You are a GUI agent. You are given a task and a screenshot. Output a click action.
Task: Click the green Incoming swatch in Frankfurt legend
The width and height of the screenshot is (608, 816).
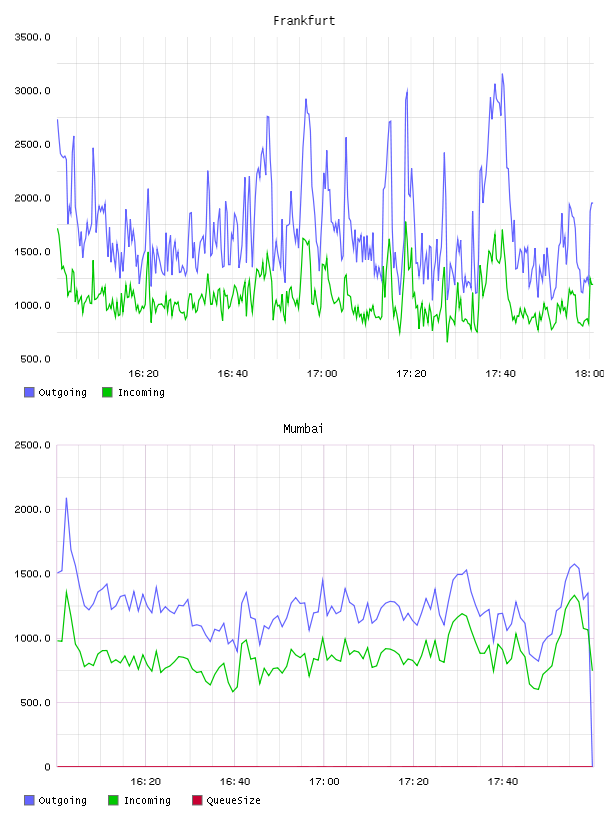107,392
